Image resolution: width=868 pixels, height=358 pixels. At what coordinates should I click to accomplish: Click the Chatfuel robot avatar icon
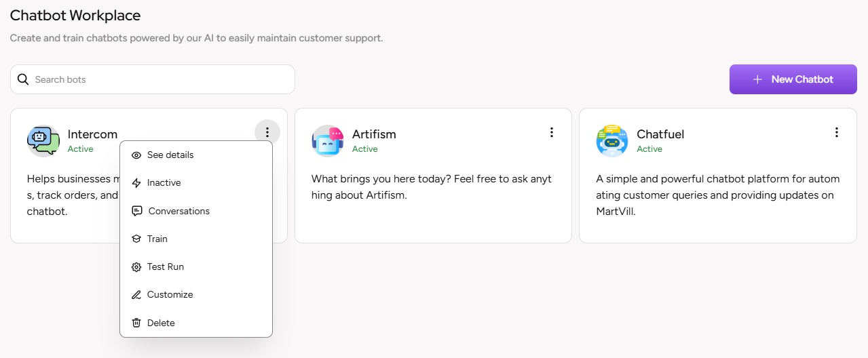(x=612, y=141)
